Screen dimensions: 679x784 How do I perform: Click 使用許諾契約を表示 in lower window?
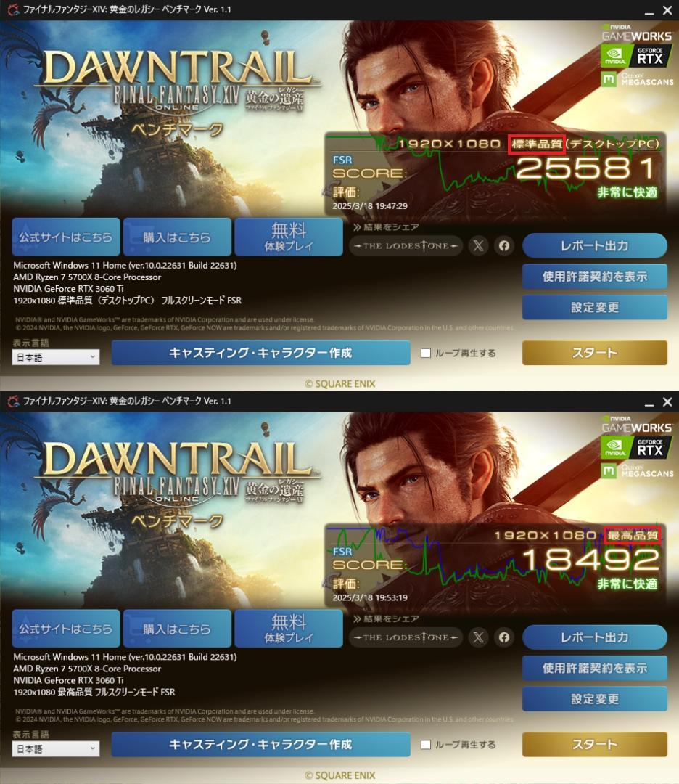pyautogui.click(x=595, y=668)
